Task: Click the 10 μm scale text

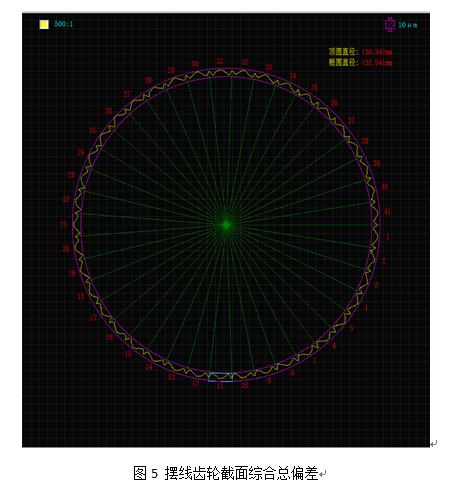Action: 408,25
